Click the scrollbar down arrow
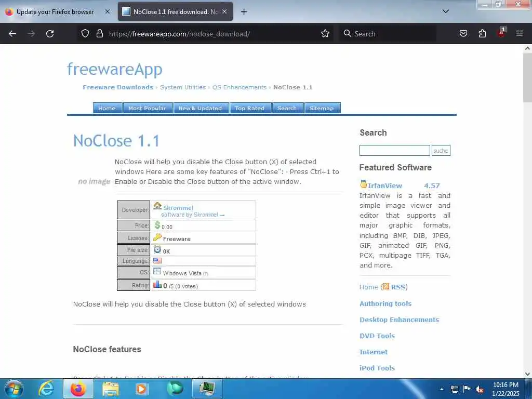Viewport: 532px width, 399px height. 527,374
